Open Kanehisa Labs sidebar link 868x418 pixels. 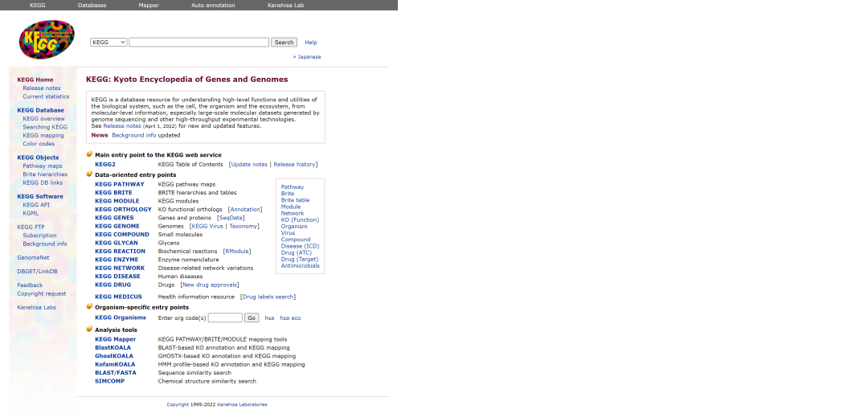(36, 307)
